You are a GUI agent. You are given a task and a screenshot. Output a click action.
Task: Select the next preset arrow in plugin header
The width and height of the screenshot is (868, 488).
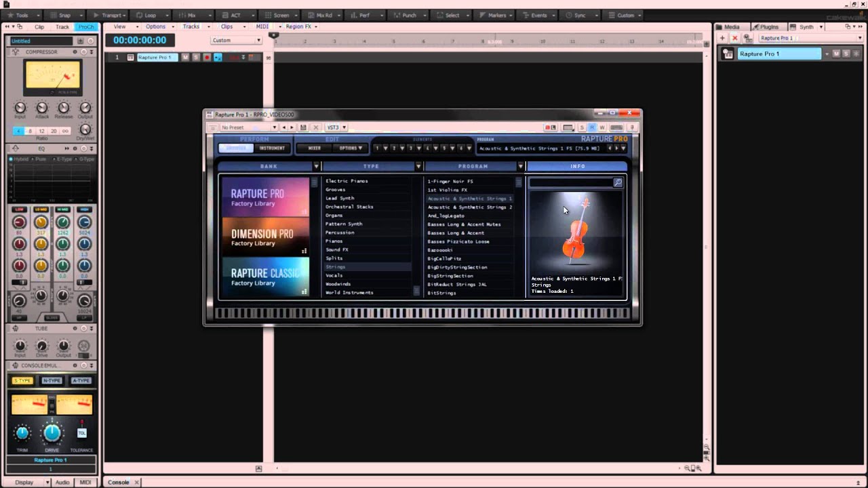coord(292,127)
